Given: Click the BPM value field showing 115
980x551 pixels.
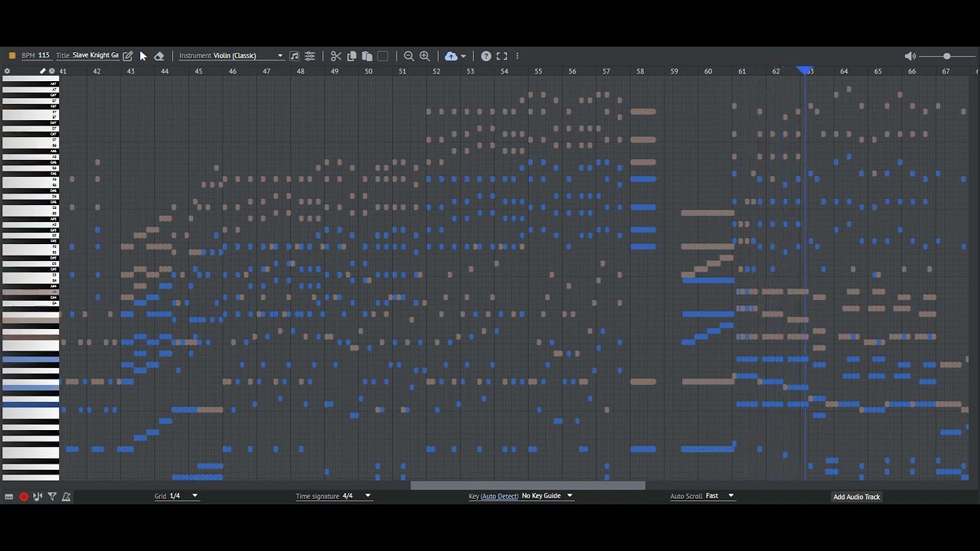Looking at the screenshot, I should point(44,56).
